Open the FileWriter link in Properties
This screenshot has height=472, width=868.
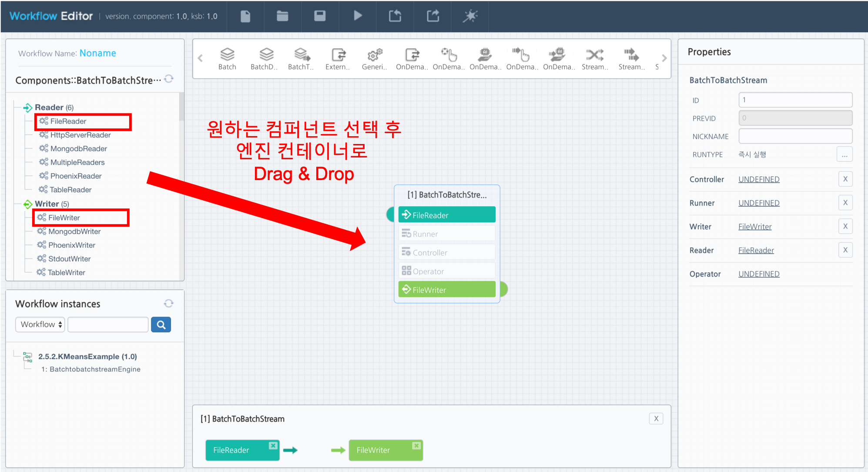755,227
